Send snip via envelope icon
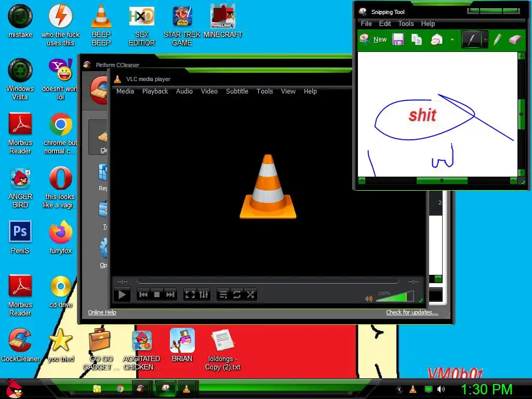Screen dimensions: 532x399 436,39
